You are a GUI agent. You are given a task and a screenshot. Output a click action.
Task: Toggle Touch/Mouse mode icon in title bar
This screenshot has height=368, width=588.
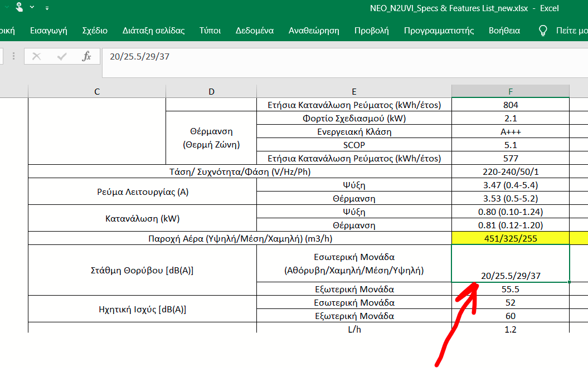click(x=19, y=7)
